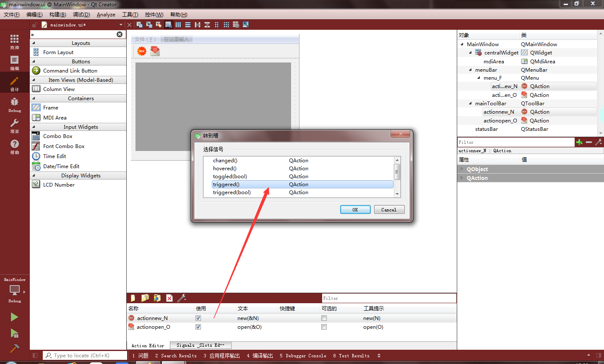
Task: Create a new action in Action Editor
Action: point(133,298)
